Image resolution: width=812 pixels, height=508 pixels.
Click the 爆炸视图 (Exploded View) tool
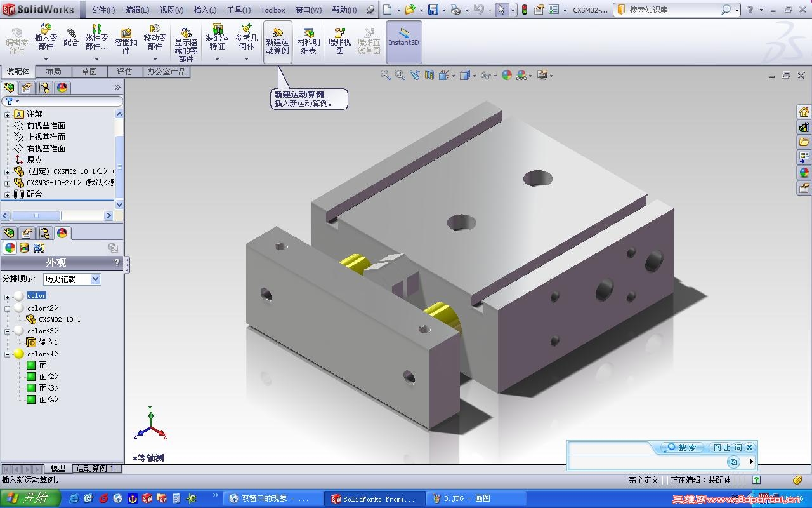coord(339,41)
